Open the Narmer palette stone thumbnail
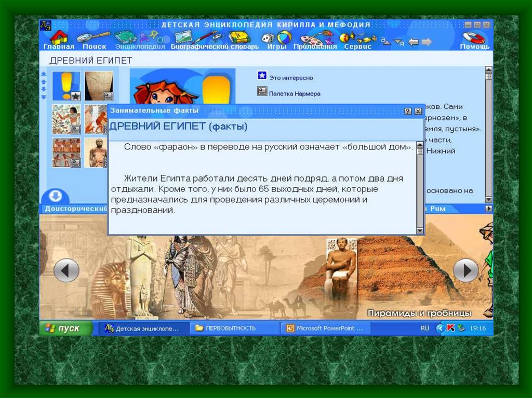Screen dimensions: 532x398 [99, 86]
